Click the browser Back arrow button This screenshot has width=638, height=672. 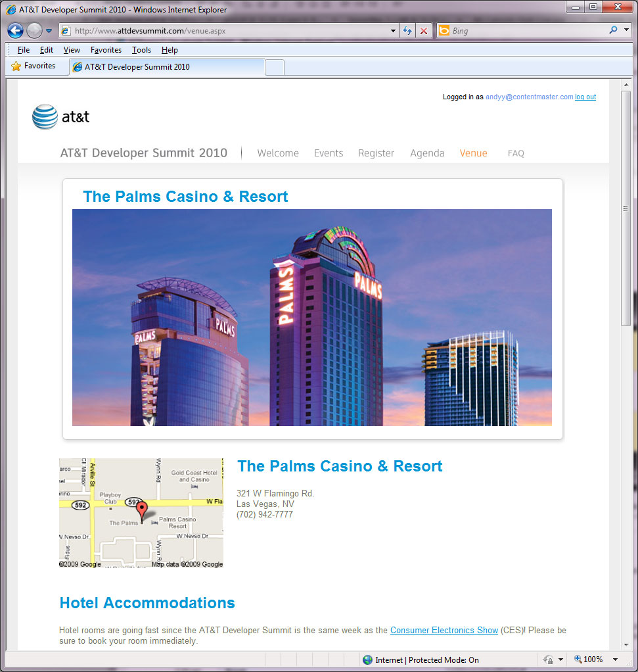click(x=15, y=31)
